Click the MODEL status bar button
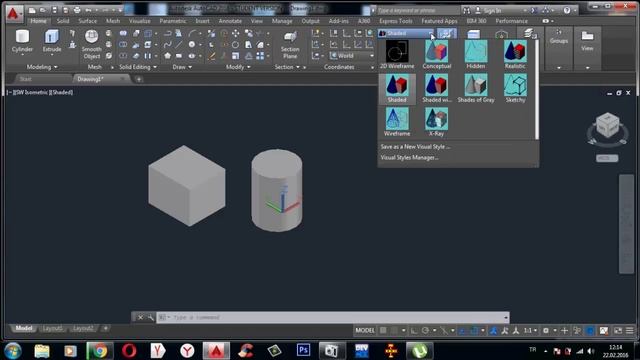640x360 pixels. click(364, 331)
